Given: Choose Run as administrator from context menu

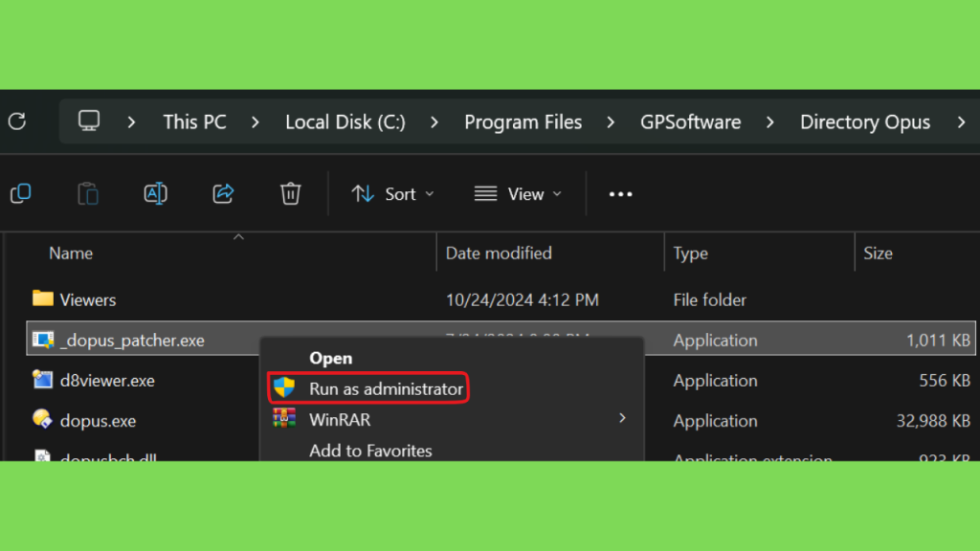Looking at the screenshot, I should point(368,388).
